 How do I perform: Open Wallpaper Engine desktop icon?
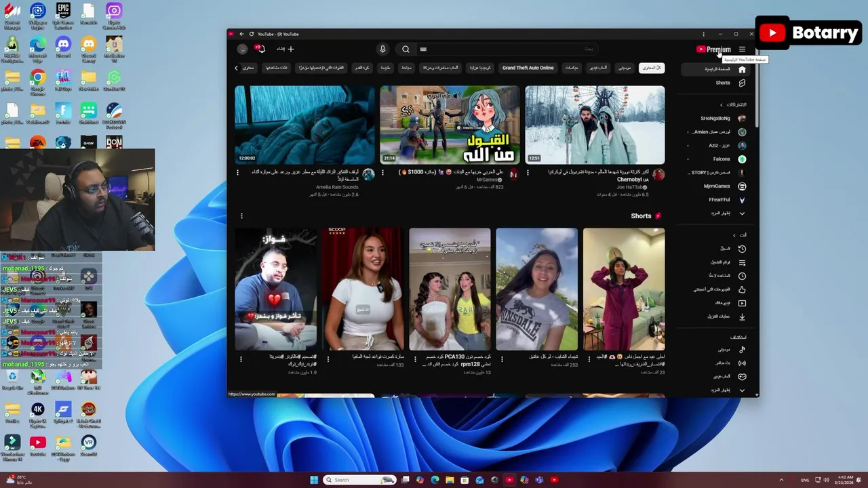click(37, 16)
